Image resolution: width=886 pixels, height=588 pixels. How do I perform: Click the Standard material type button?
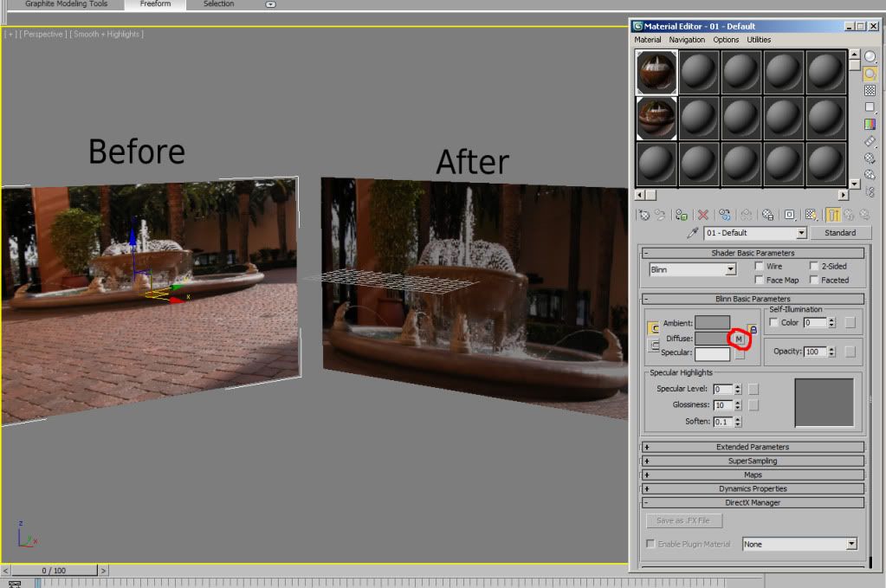click(x=840, y=233)
